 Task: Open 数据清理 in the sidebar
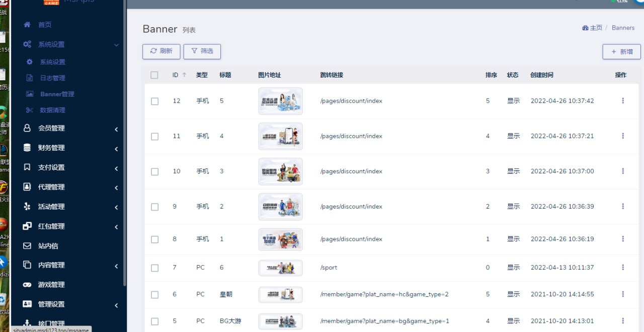[52, 110]
